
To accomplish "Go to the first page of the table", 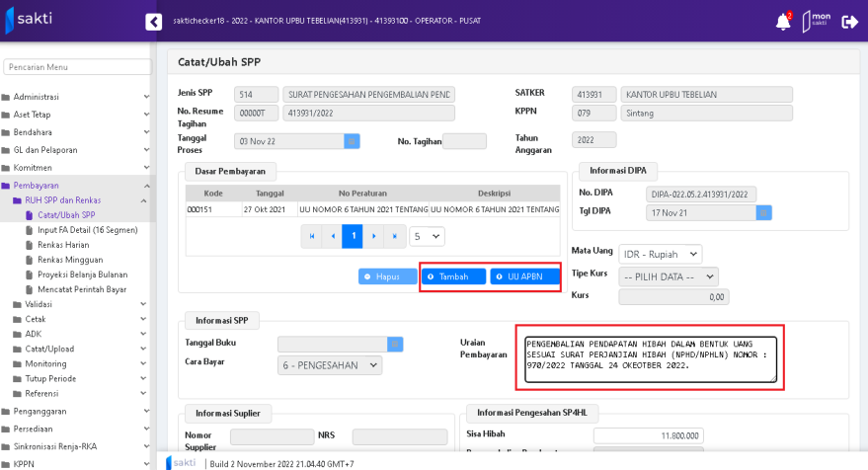I will pyautogui.click(x=312, y=237).
